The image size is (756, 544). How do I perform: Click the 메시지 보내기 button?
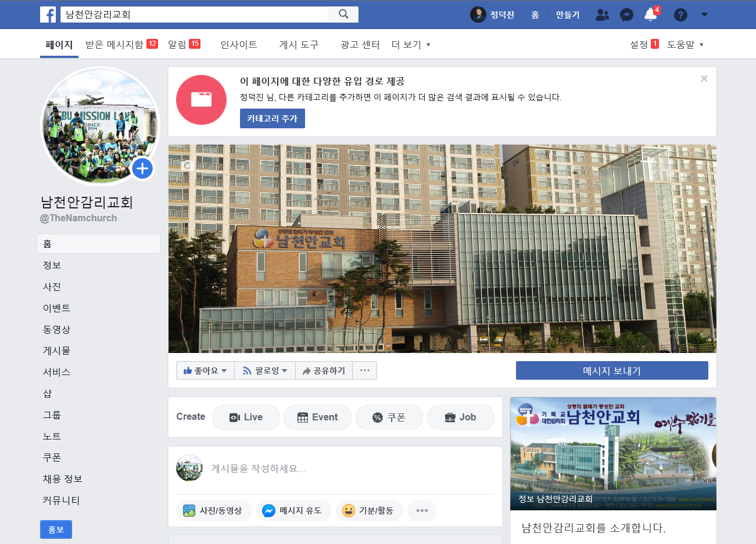click(612, 370)
